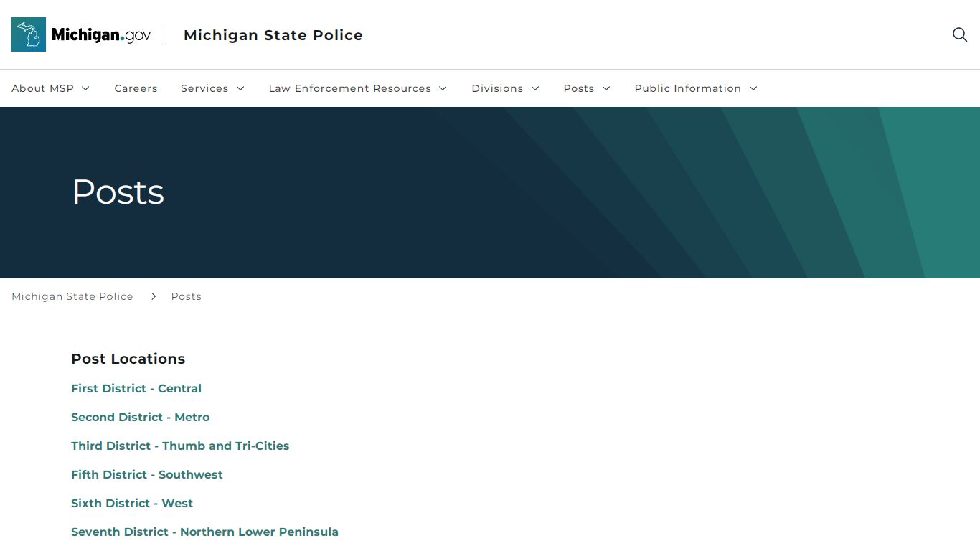The image size is (980, 551).
Task: Open the Public Information menu item
Action: tap(688, 88)
